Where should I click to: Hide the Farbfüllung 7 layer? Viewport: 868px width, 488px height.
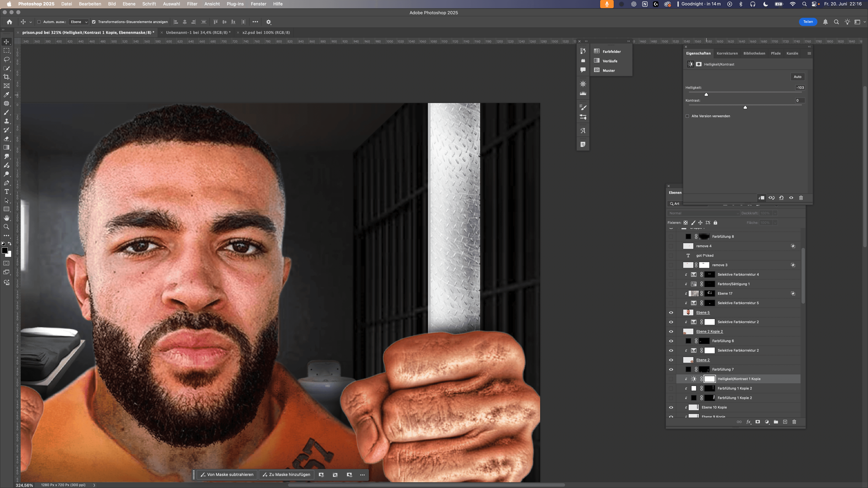click(x=671, y=369)
